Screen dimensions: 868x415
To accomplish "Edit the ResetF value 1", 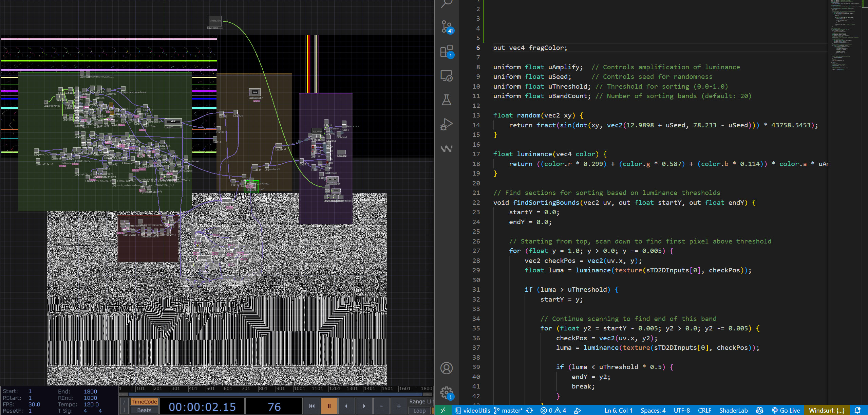I will click(x=30, y=411).
